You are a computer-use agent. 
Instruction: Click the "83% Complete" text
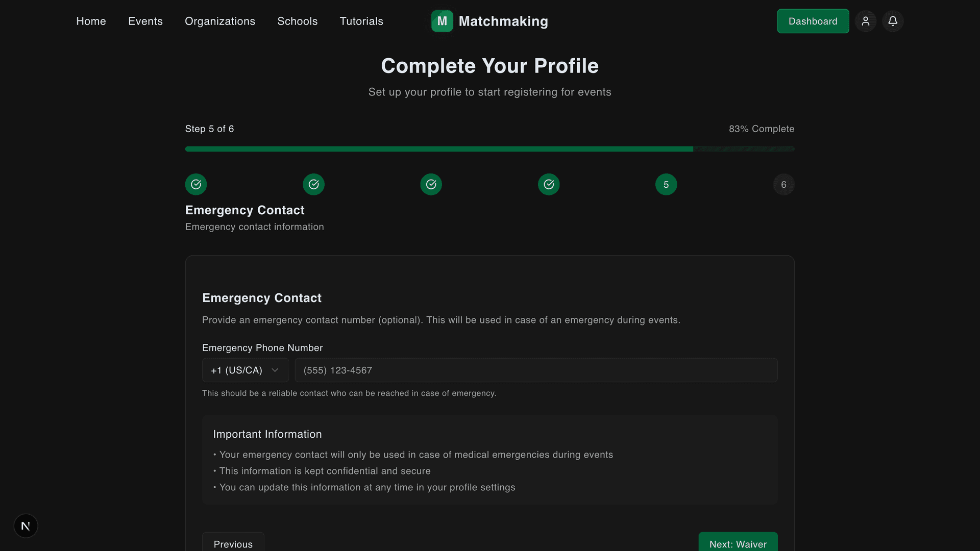click(762, 129)
